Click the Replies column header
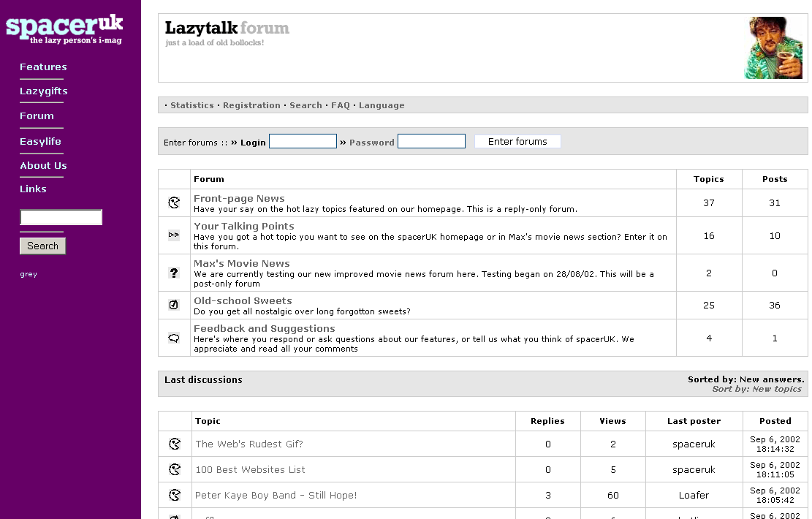812x519 pixels. point(547,421)
